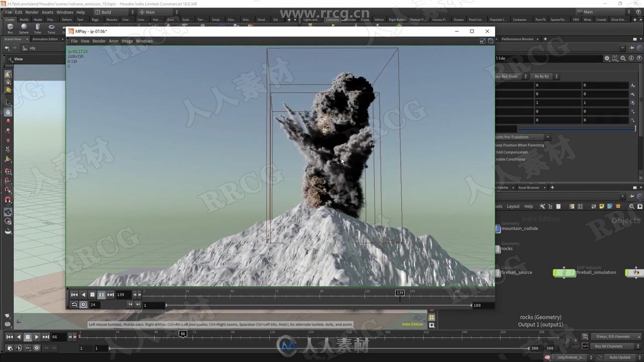The width and height of the screenshot is (644, 362).
Task: Open the Build desktop dropdown
Action: pos(115,12)
